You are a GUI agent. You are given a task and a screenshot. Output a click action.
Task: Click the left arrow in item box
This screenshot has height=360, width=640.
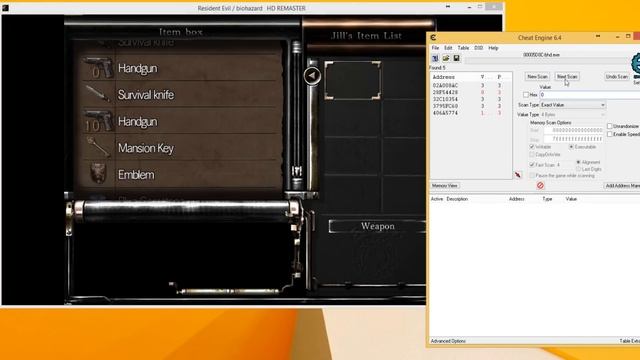click(x=312, y=76)
